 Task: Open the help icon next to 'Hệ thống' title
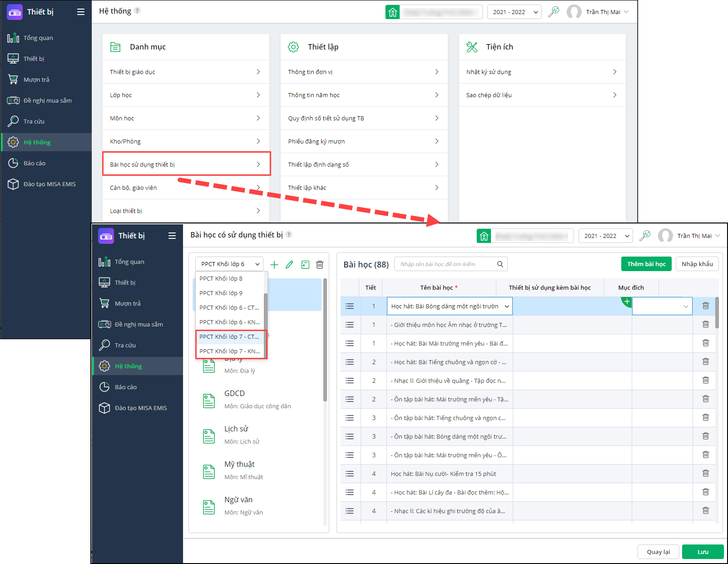pyautogui.click(x=137, y=10)
